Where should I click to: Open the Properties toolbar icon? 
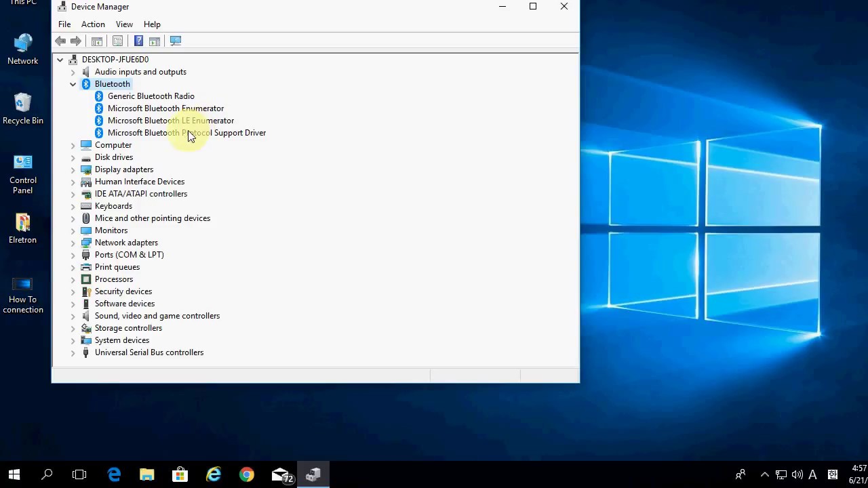117,41
